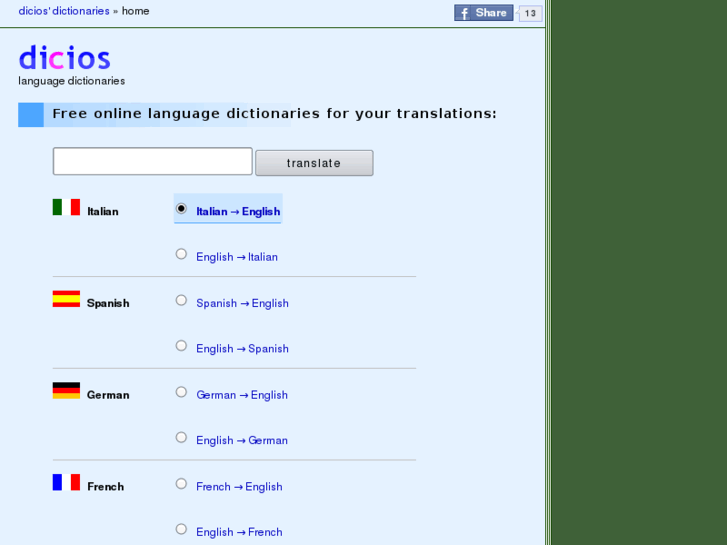The image size is (727, 545).
Task: Click the bold Spanish language label
Action: coord(108,303)
